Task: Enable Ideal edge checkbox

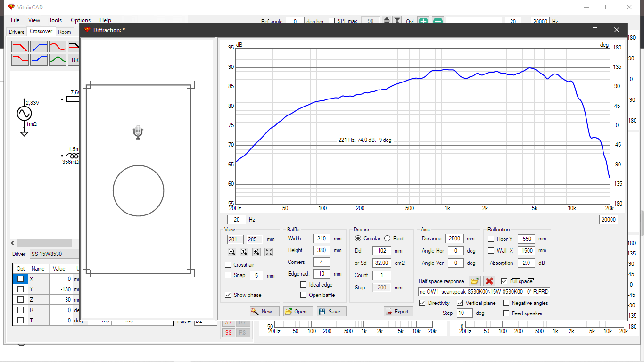Action: [x=304, y=285]
